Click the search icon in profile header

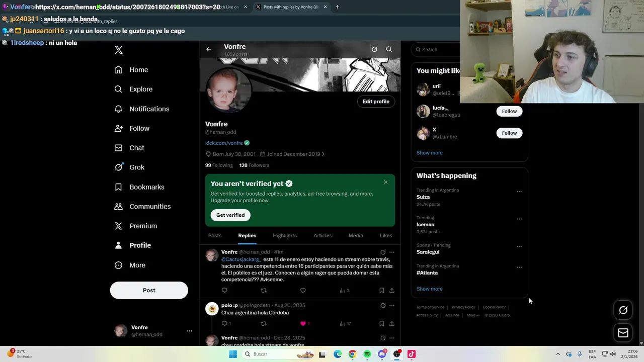pos(389,49)
